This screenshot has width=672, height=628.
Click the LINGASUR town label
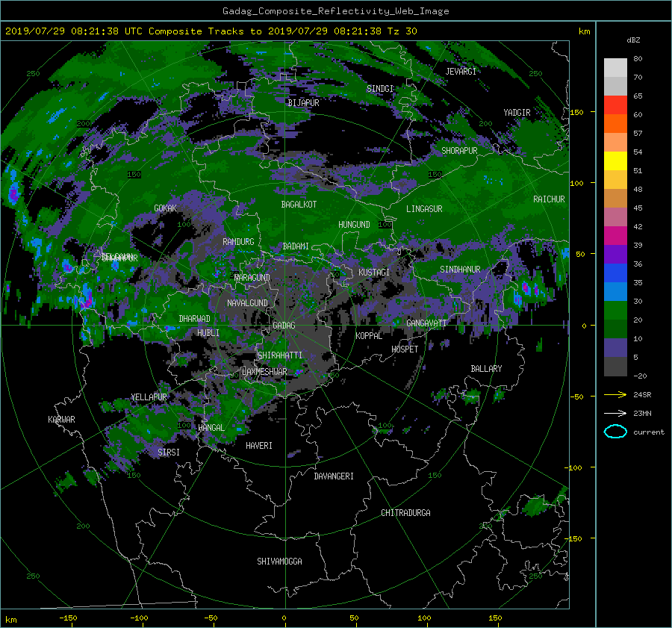click(x=424, y=209)
